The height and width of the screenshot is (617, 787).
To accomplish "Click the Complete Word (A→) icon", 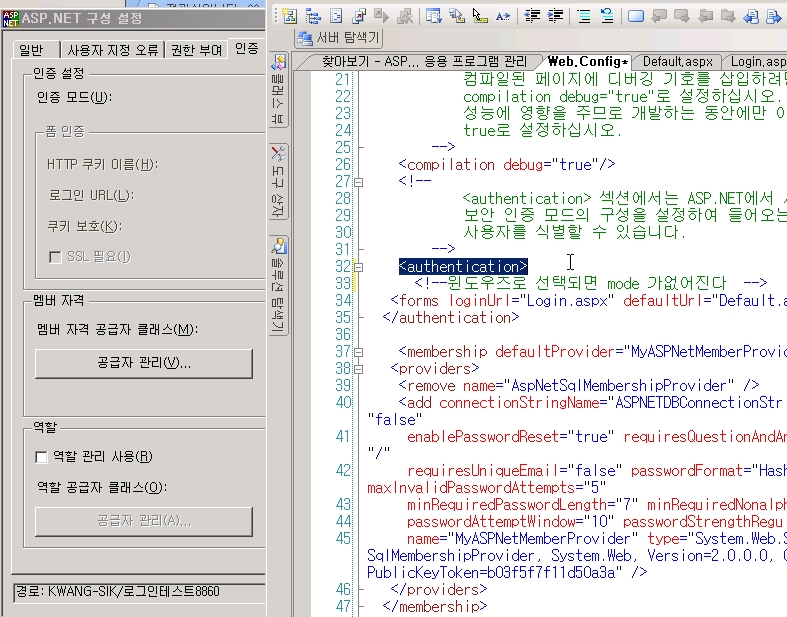I will pos(502,16).
